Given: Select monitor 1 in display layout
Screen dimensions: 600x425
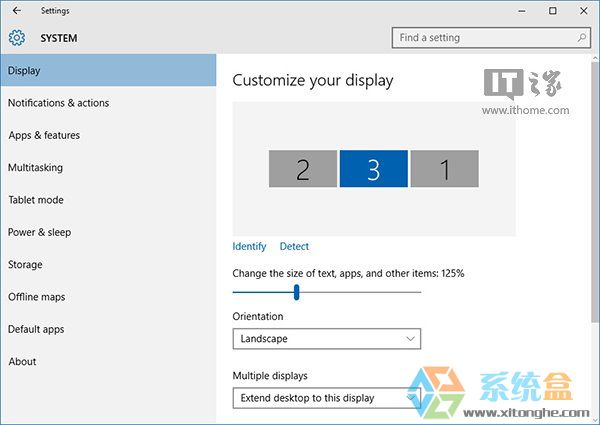Looking at the screenshot, I should pyautogui.click(x=444, y=169).
